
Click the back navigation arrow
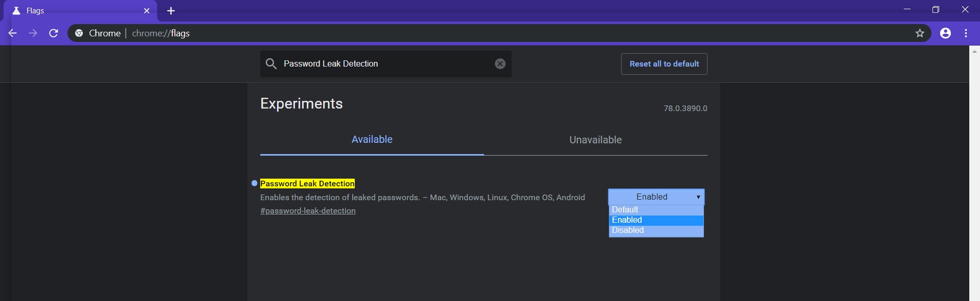(x=13, y=33)
